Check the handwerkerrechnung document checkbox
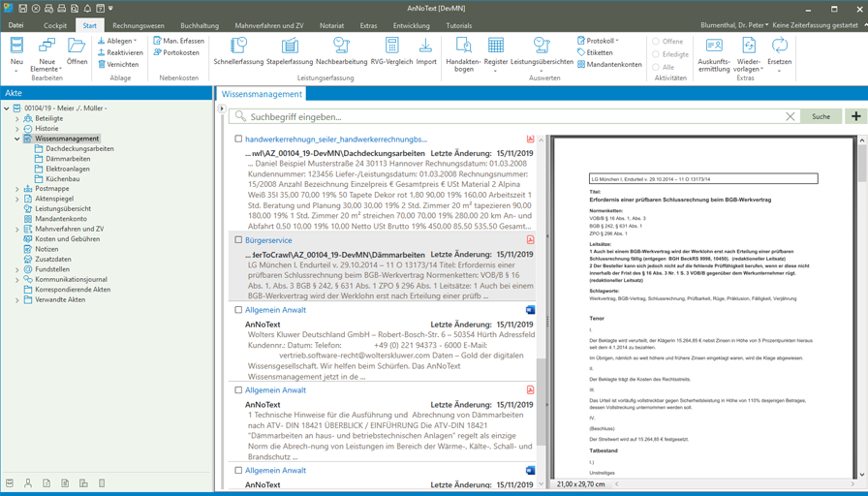 (238, 139)
